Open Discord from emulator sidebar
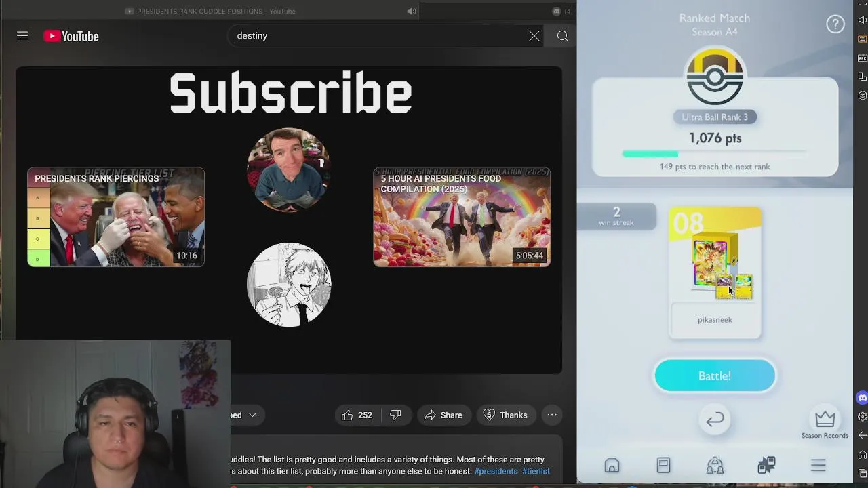 862,398
